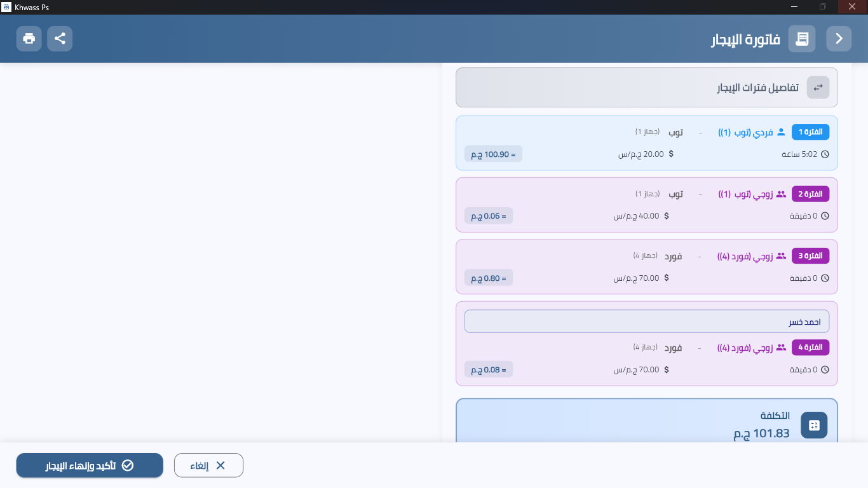This screenshot has width=868, height=488.
Task: Click the إلغاء button
Action: tap(208, 465)
